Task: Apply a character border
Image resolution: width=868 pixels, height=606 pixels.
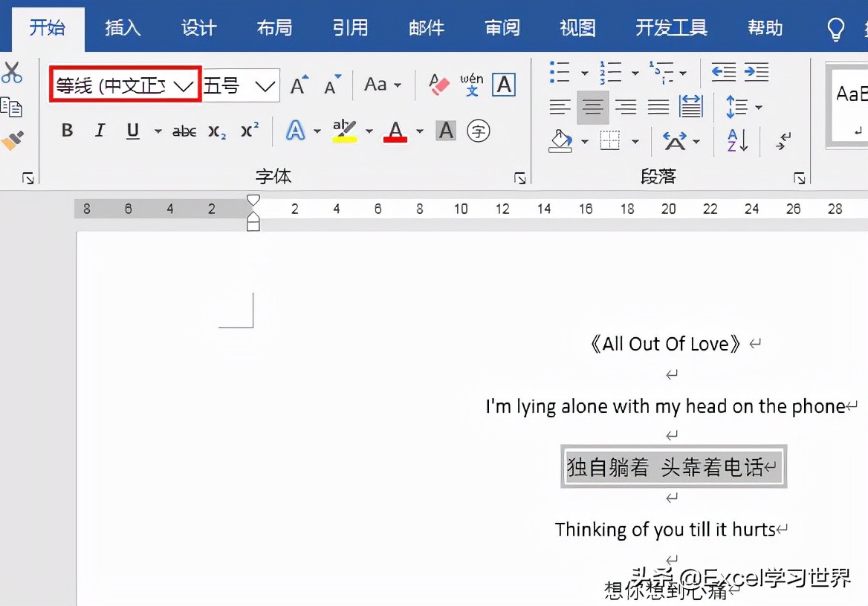Action: coord(504,84)
